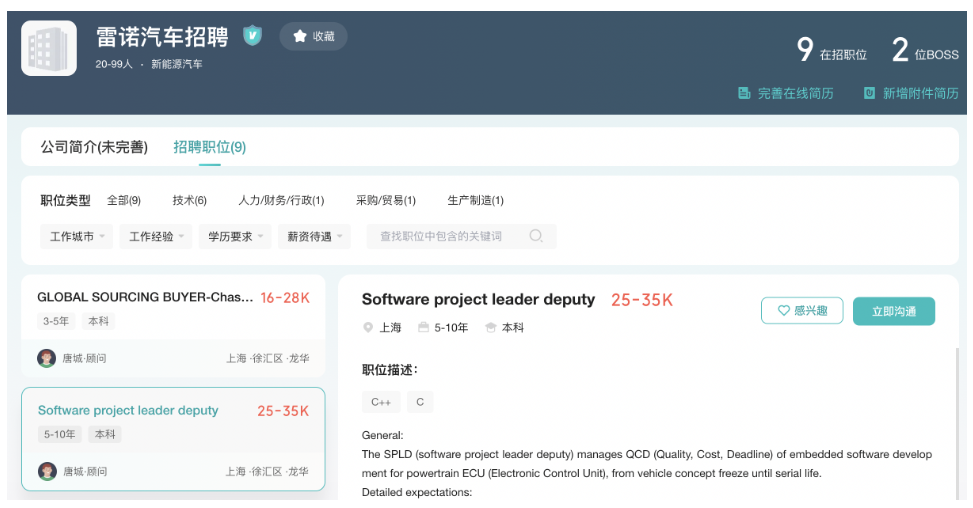Viewport: 973px width, 508px height.
Task: Click the online resume document icon
Action: pos(743,93)
